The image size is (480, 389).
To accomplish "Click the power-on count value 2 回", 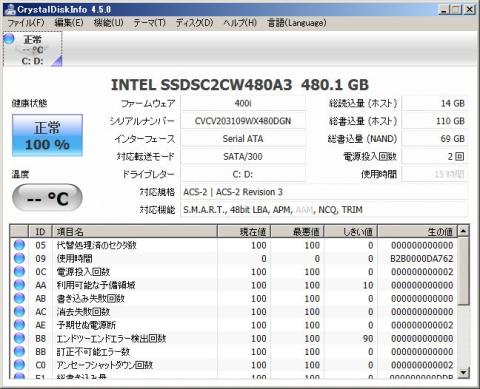I will pyautogui.click(x=435, y=156).
